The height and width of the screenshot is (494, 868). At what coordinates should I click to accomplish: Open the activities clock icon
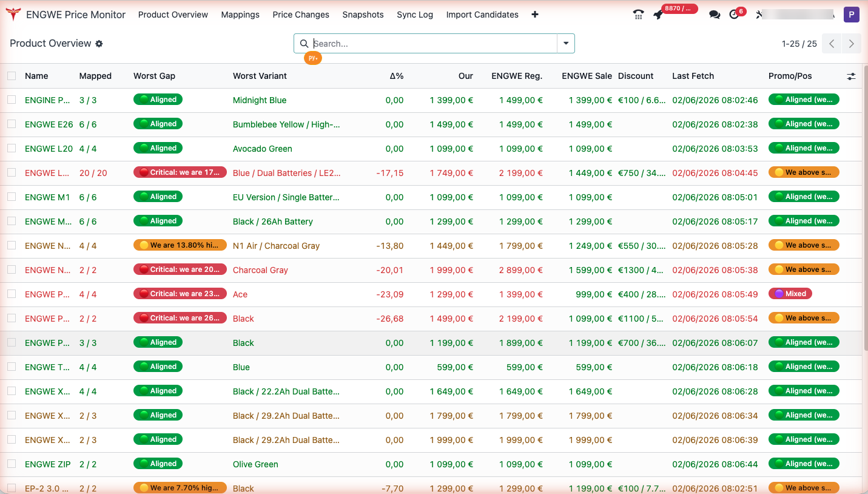[x=734, y=15]
